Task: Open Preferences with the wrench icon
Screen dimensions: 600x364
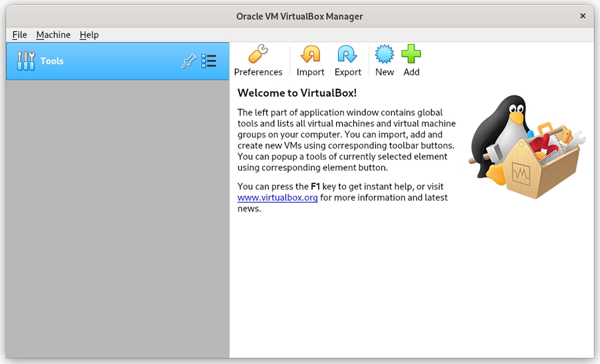Action: tap(258, 55)
